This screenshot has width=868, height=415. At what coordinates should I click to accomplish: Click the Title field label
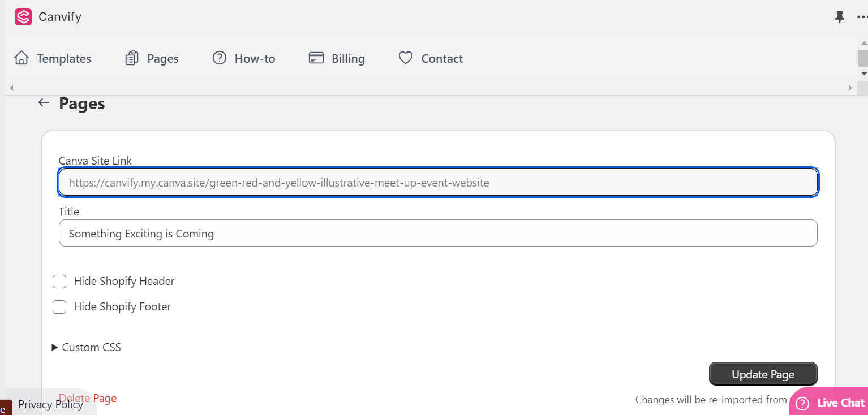point(69,211)
